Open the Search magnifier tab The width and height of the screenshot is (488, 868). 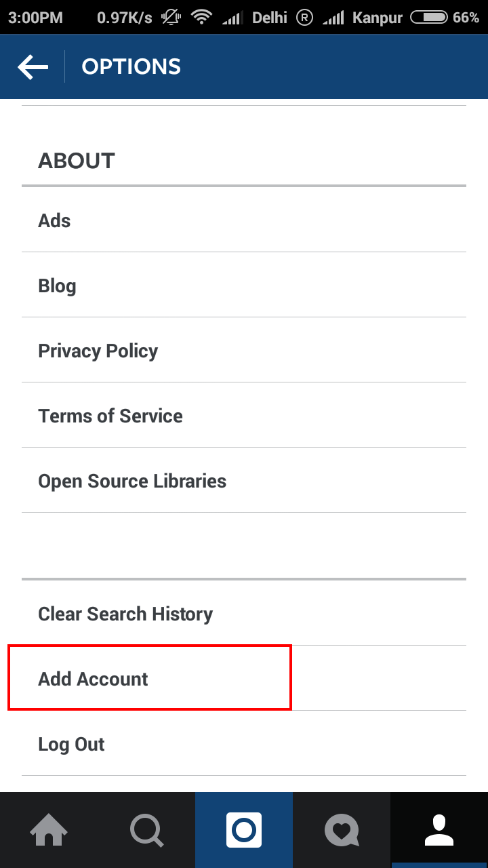pyautogui.click(x=146, y=830)
